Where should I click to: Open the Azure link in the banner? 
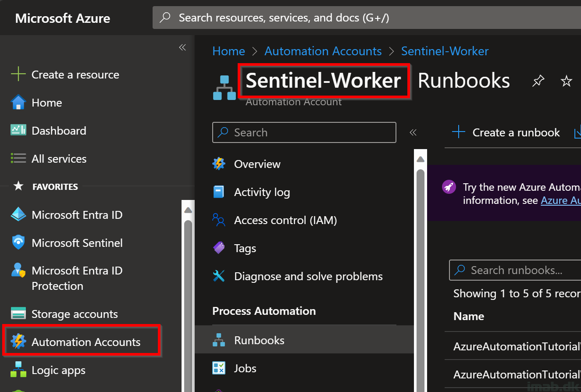[560, 200]
